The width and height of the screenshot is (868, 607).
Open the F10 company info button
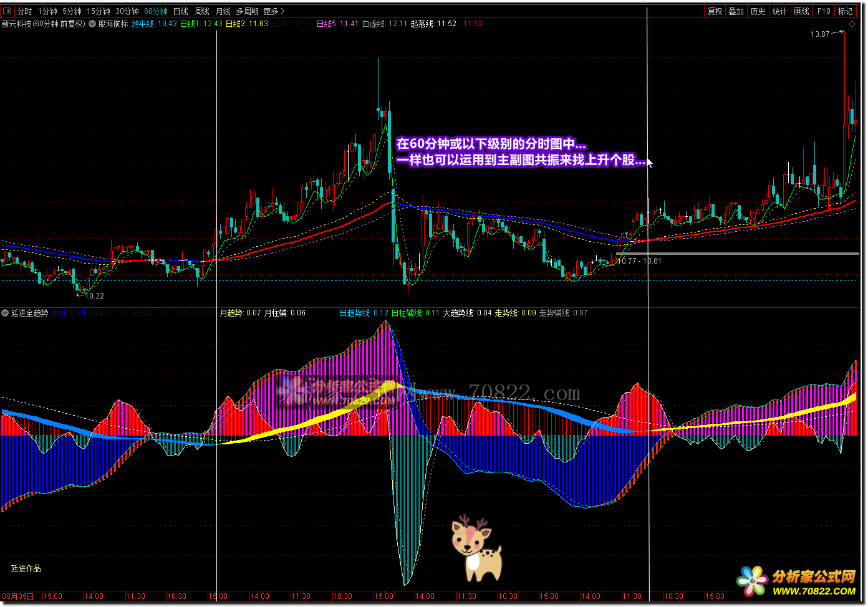(824, 11)
